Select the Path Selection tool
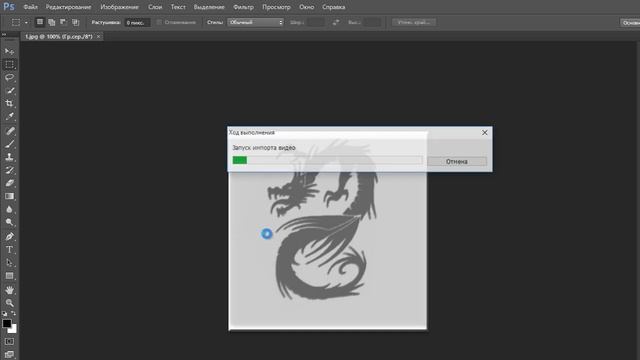 (9, 263)
